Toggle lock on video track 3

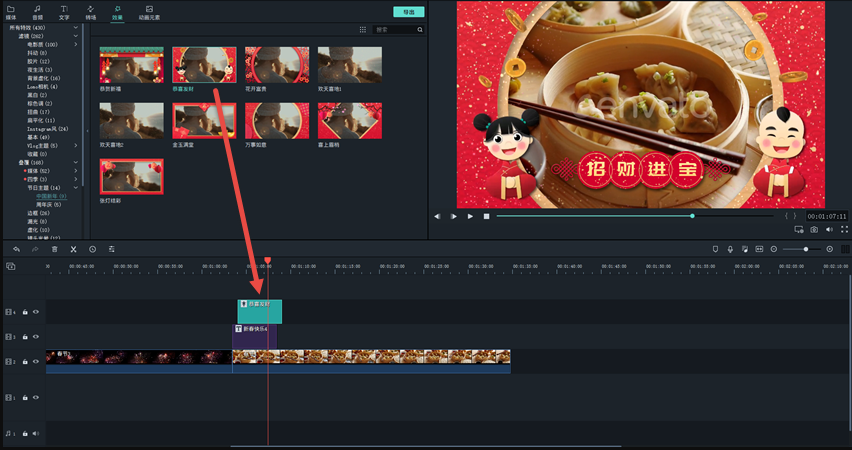[x=25, y=337]
